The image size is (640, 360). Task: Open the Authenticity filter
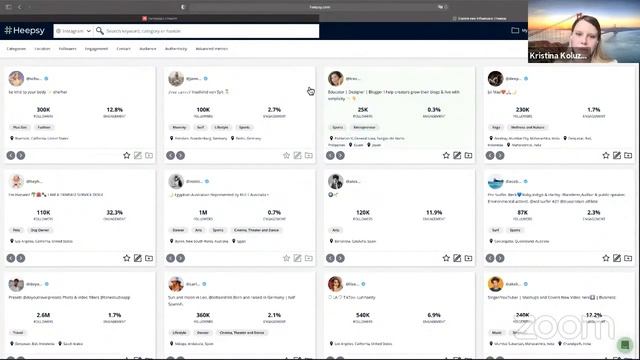[176, 49]
